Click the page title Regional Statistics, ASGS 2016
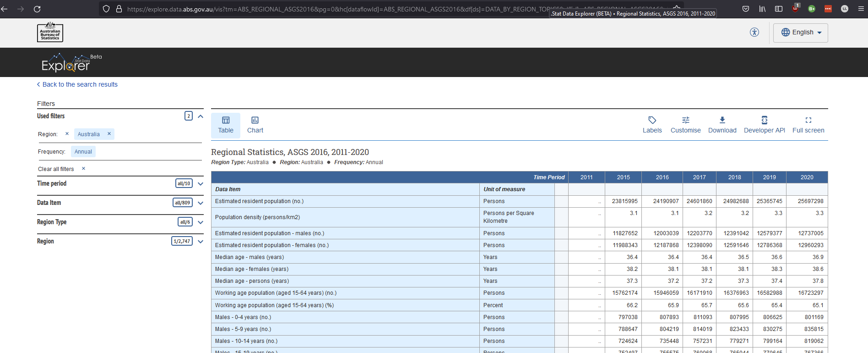The image size is (868, 353). pos(290,152)
